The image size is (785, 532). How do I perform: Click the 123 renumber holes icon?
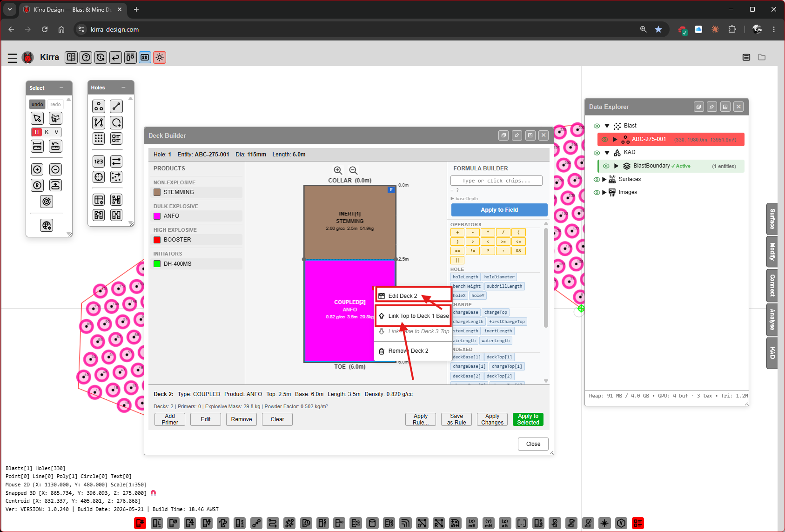[x=99, y=162]
